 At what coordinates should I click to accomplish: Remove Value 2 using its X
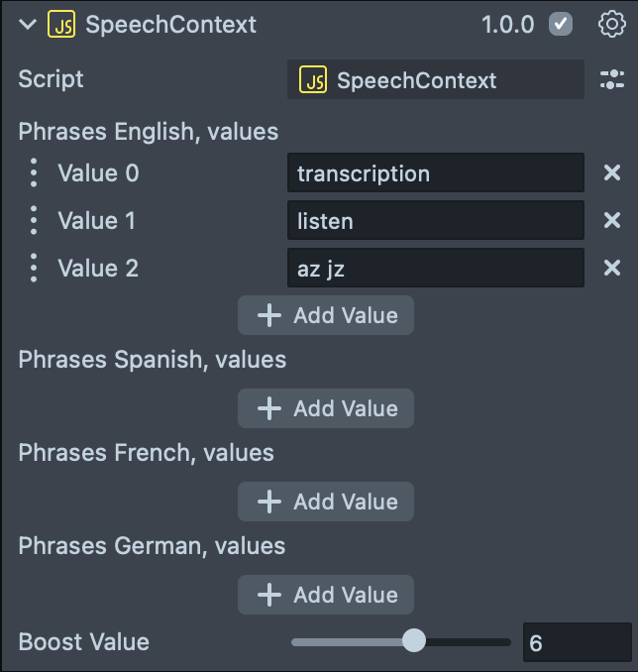pyautogui.click(x=612, y=268)
